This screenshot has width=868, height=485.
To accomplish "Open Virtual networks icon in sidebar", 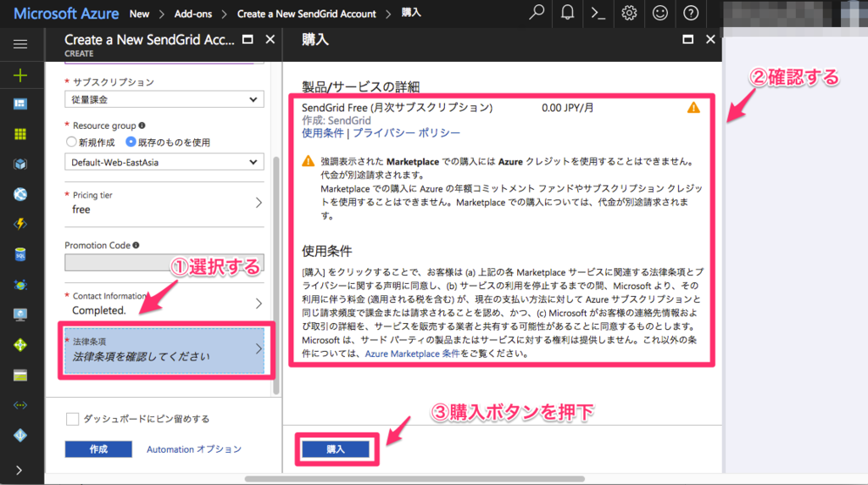I will pyautogui.click(x=20, y=405).
